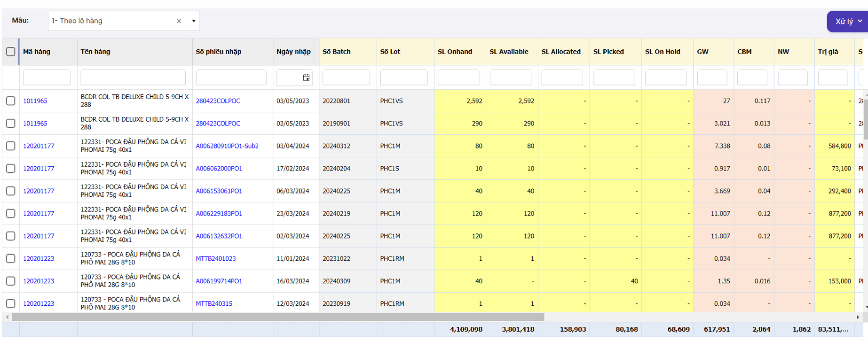
Task: Check row with phiếu A006153061PO1
Action: (10, 191)
